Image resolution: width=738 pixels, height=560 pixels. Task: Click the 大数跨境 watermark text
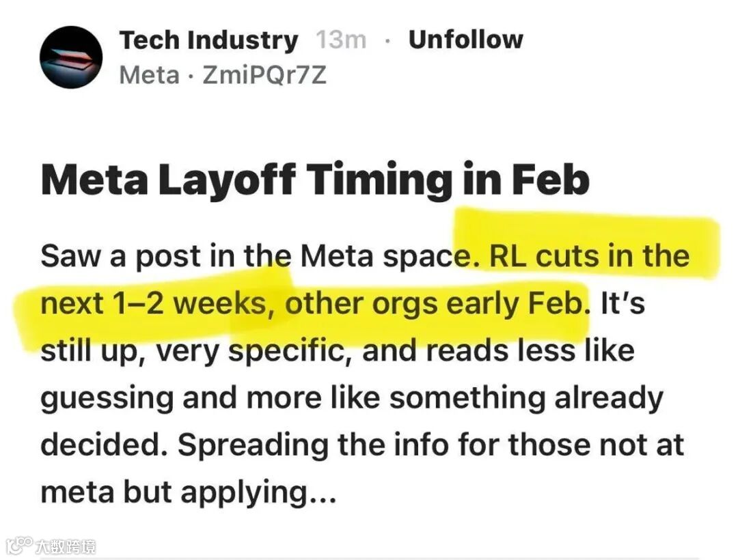pos(66,546)
